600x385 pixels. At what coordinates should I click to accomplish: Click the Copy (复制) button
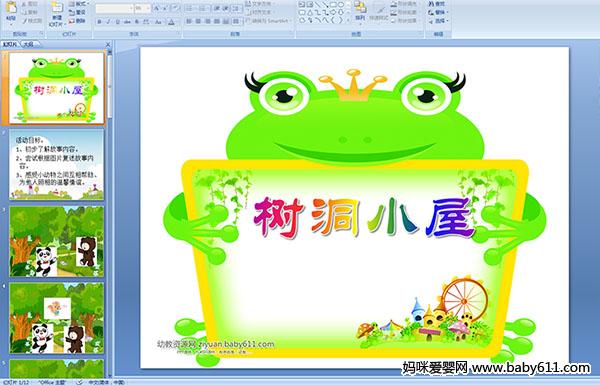[30, 12]
